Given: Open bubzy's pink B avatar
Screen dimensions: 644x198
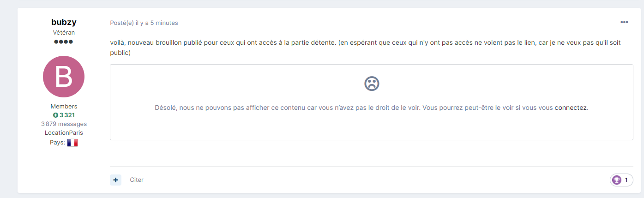Looking at the screenshot, I should click(64, 77).
